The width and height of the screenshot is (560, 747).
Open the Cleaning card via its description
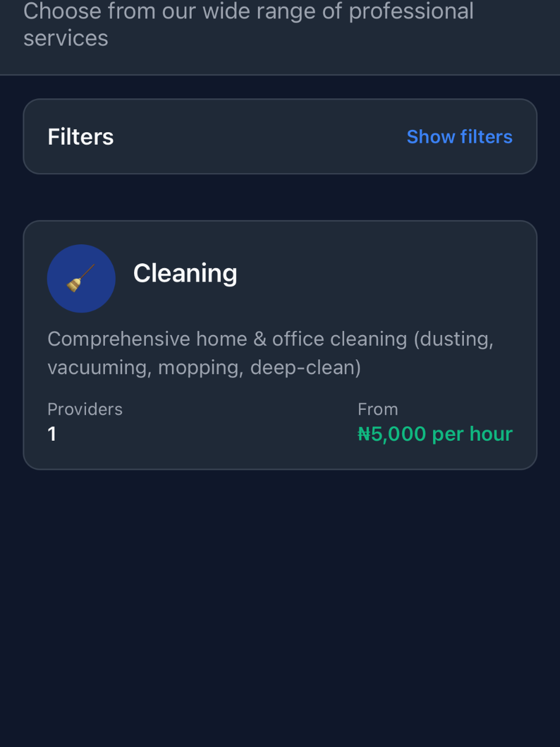point(270,353)
